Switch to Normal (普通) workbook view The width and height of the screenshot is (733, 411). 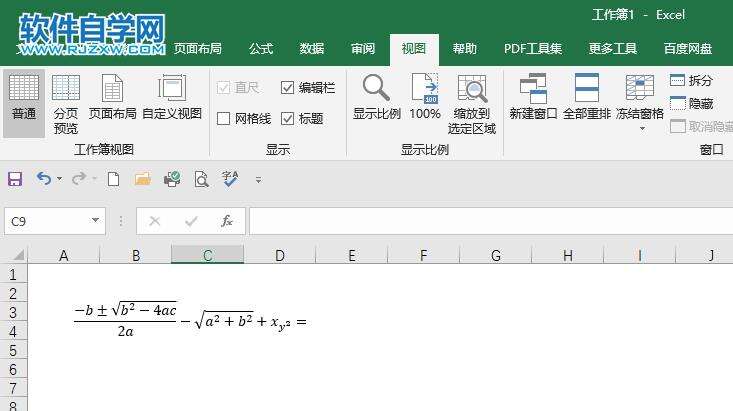(x=24, y=103)
